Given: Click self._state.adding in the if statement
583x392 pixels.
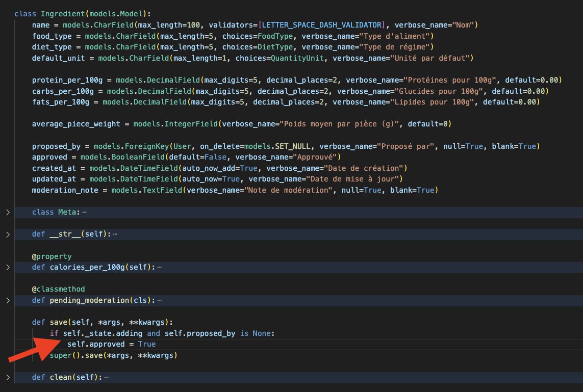Looking at the screenshot, I should pyautogui.click(x=103, y=333).
